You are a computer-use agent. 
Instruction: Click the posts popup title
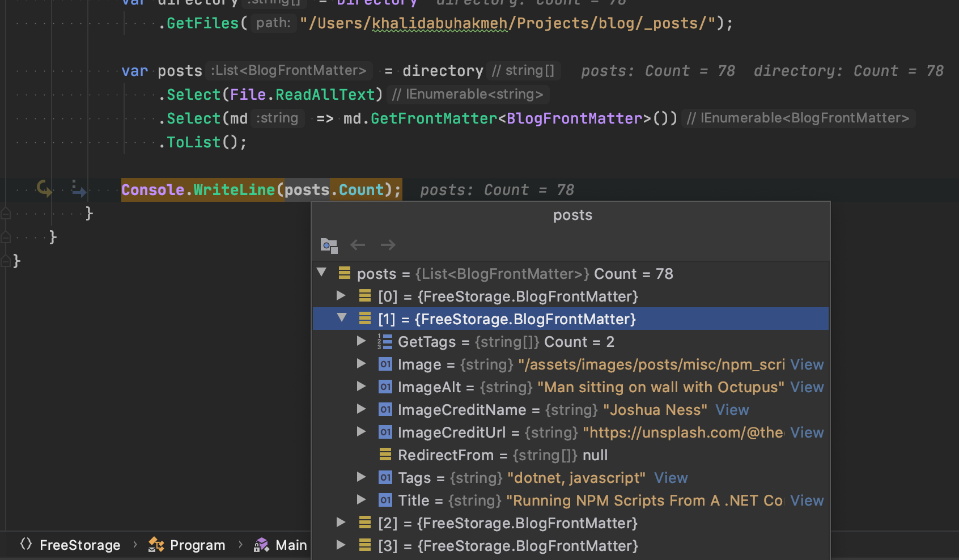pyautogui.click(x=572, y=215)
